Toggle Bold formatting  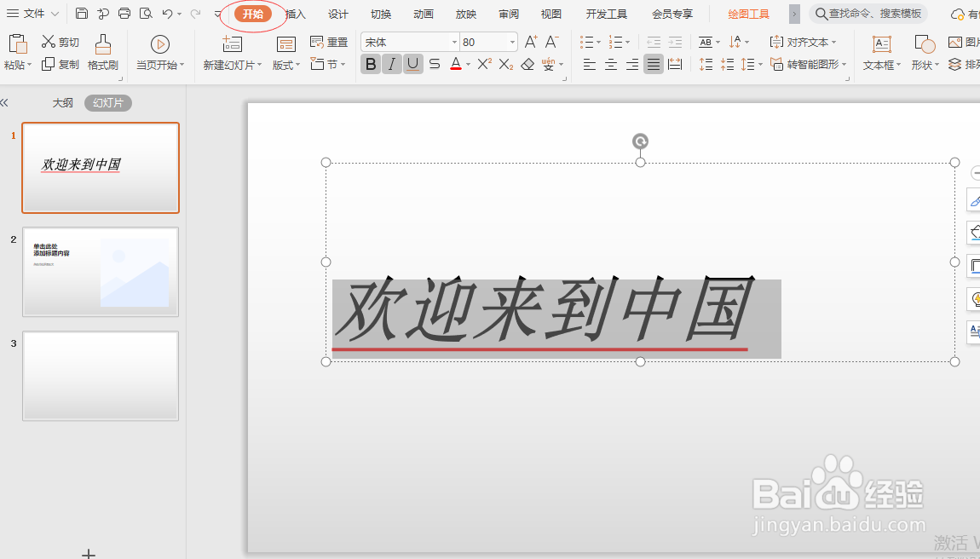point(371,64)
